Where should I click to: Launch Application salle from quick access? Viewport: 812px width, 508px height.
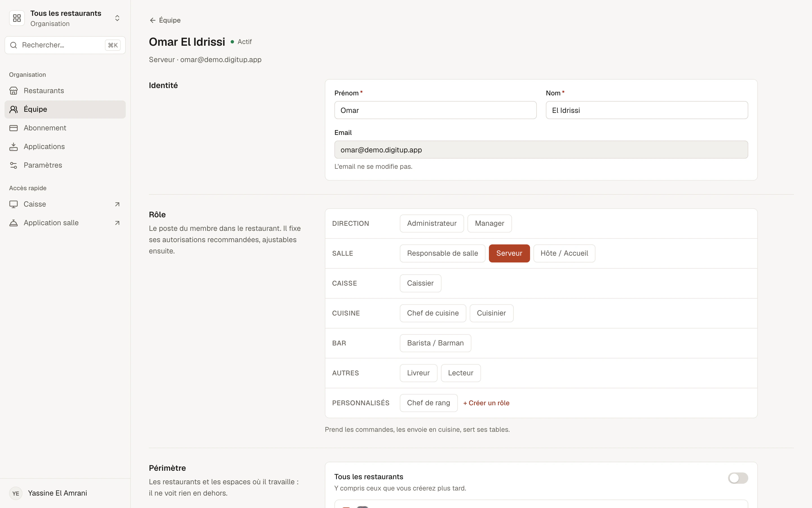point(65,223)
